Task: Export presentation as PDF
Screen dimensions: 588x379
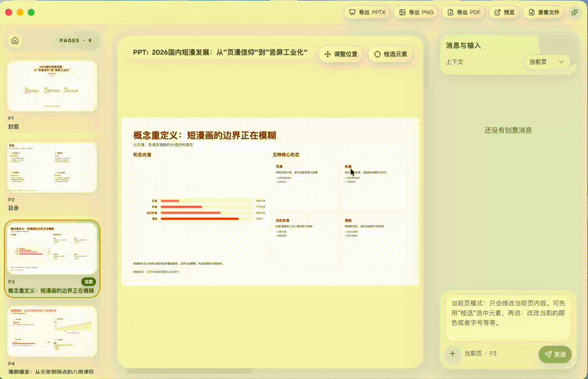Action: point(464,12)
